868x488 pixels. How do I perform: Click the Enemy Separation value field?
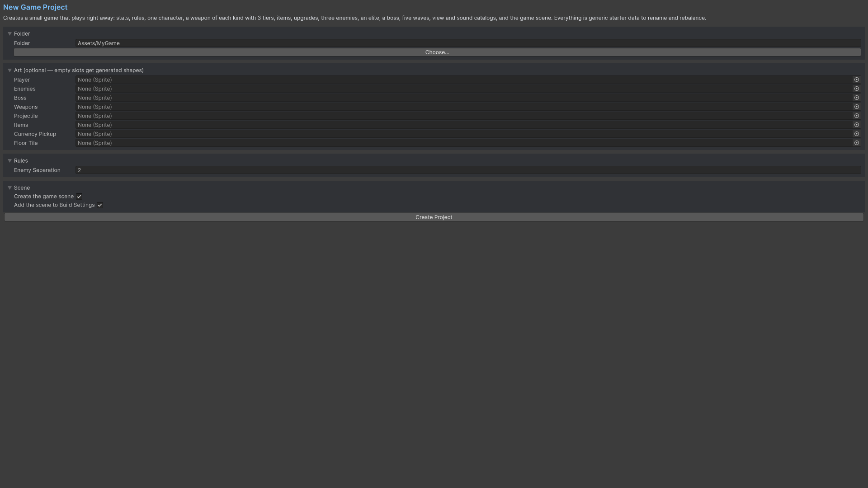point(468,170)
